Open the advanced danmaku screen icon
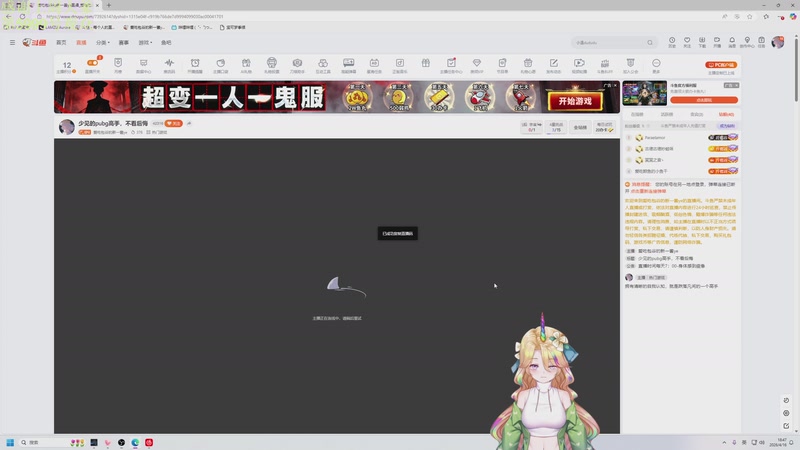This screenshot has width=800, height=450. tap(348, 65)
